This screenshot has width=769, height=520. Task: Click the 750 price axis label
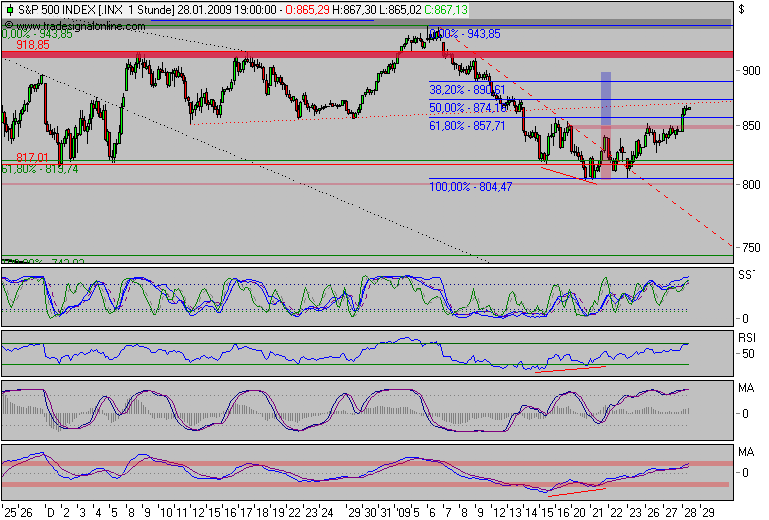(751, 247)
